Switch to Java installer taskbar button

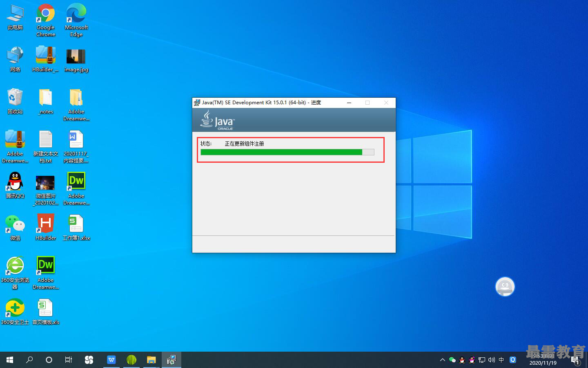171,360
